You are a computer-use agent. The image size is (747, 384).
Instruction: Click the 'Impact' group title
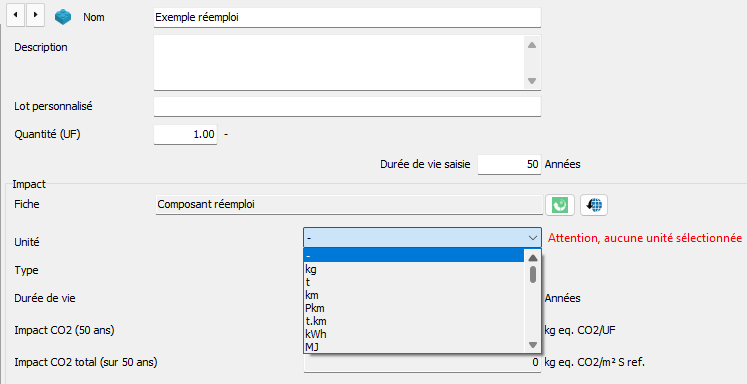click(29, 184)
